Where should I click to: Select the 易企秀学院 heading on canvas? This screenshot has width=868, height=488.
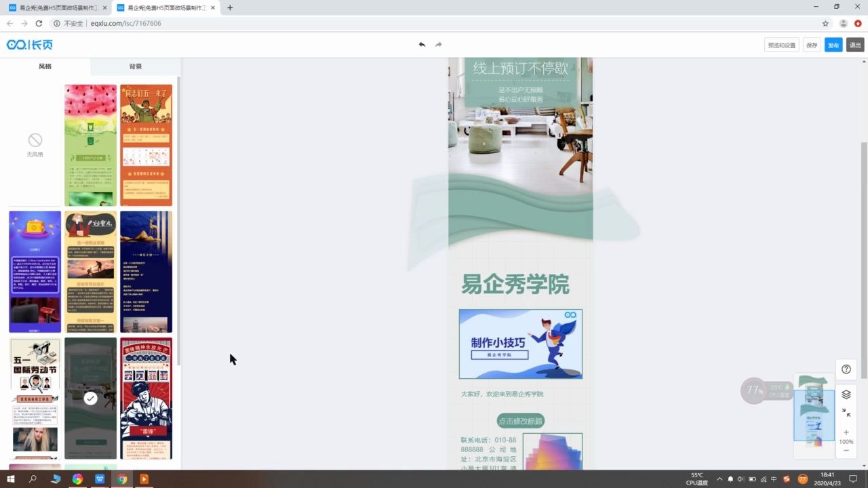(x=515, y=284)
